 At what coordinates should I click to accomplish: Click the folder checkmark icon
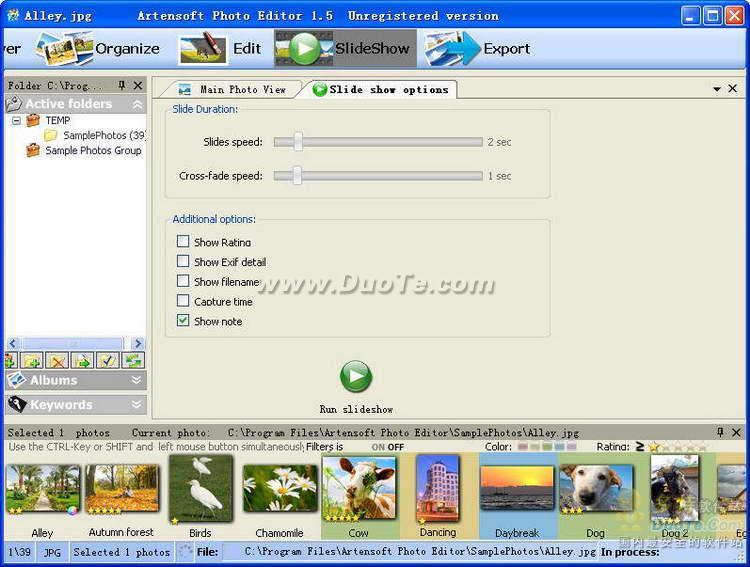coord(108,360)
